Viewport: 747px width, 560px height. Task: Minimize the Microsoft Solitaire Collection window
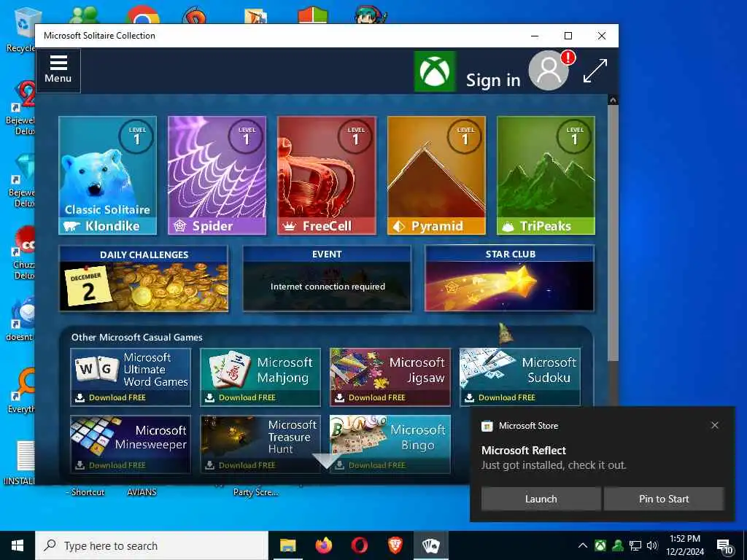point(535,36)
